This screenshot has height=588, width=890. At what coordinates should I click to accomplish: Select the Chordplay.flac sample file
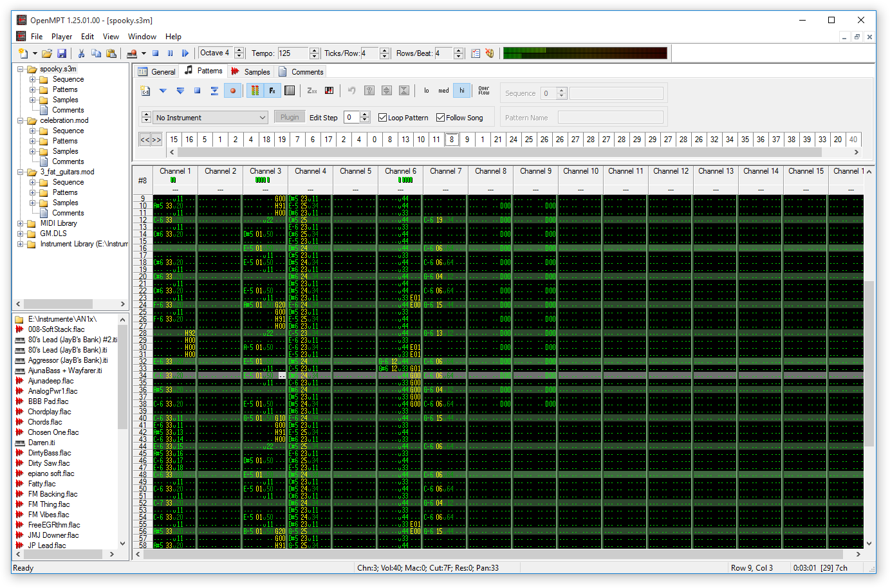tap(50, 412)
